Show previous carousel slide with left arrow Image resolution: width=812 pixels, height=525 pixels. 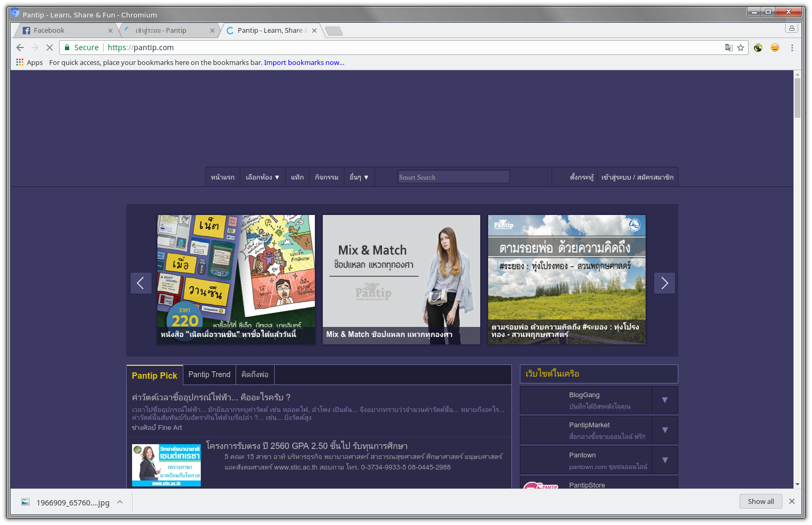[141, 283]
